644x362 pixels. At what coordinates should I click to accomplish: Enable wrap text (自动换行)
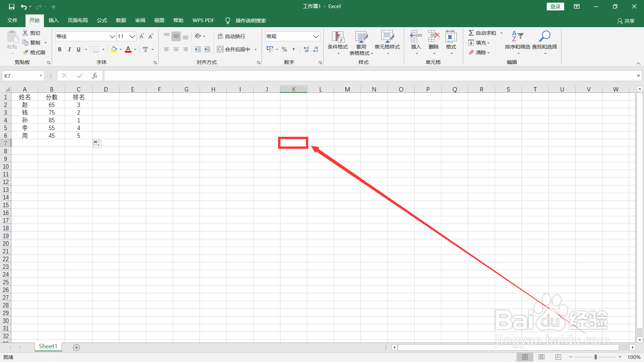[x=231, y=36]
